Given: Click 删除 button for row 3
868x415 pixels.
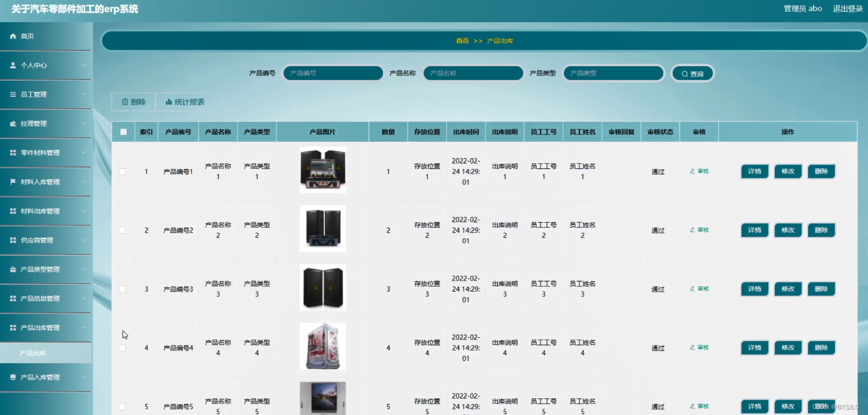Looking at the screenshot, I should 821,289.
